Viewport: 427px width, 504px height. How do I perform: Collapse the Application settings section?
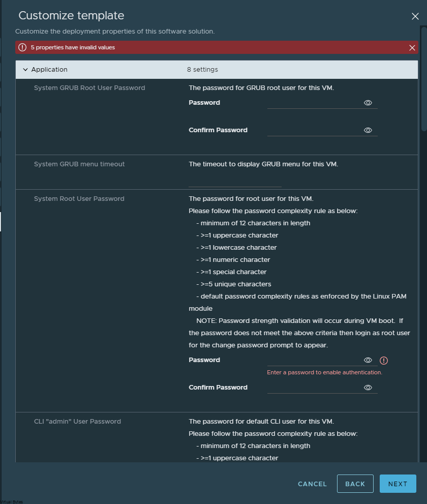(25, 70)
